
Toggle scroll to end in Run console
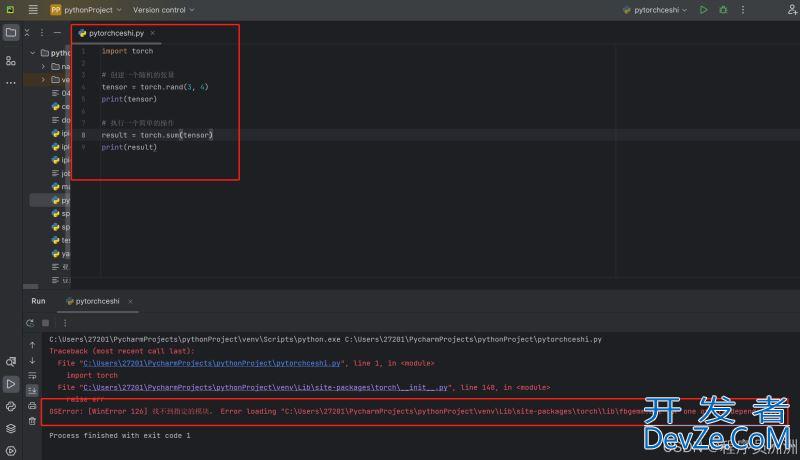pyautogui.click(x=31, y=391)
